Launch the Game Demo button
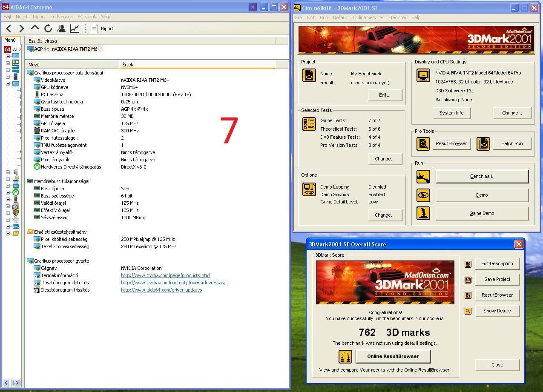The image size is (543, 392). click(482, 213)
